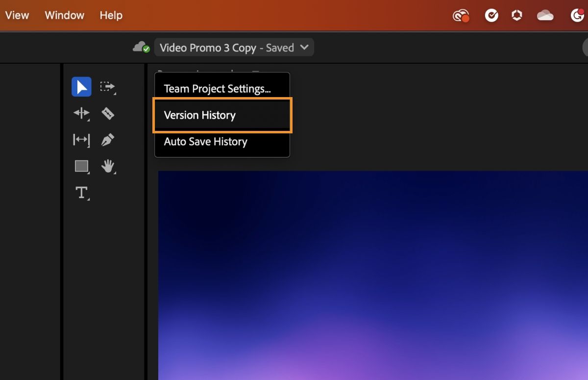This screenshot has height=380, width=588.
Task: Select the Rectangle tool
Action: point(81,166)
